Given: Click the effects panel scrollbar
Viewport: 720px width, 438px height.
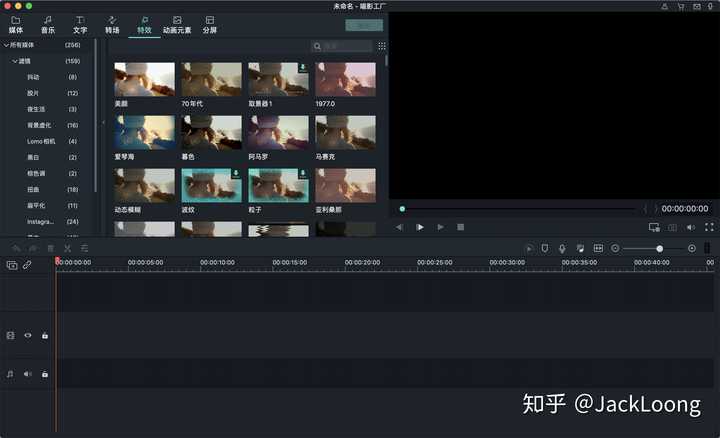Looking at the screenshot, I should tap(386, 61).
